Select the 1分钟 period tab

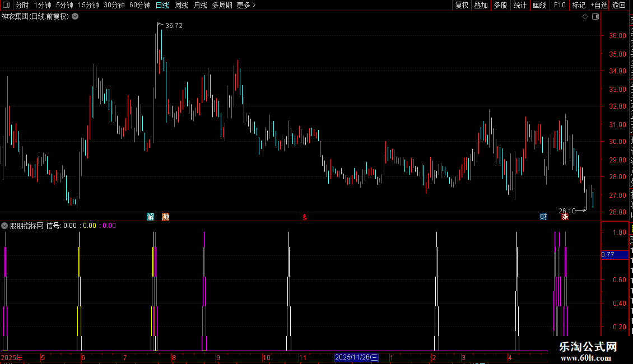coord(43,5)
